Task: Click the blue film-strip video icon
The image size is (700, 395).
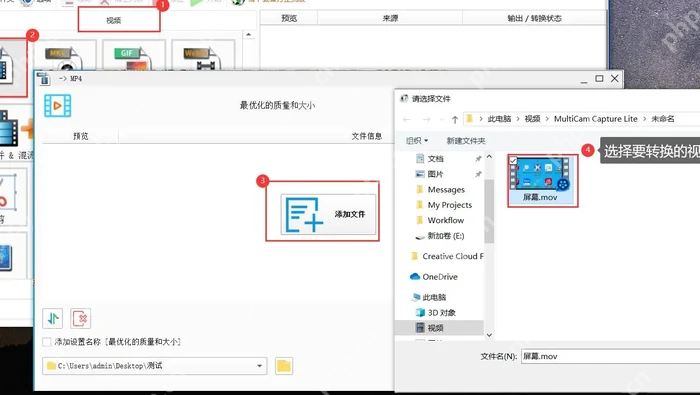Action: tap(58, 106)
